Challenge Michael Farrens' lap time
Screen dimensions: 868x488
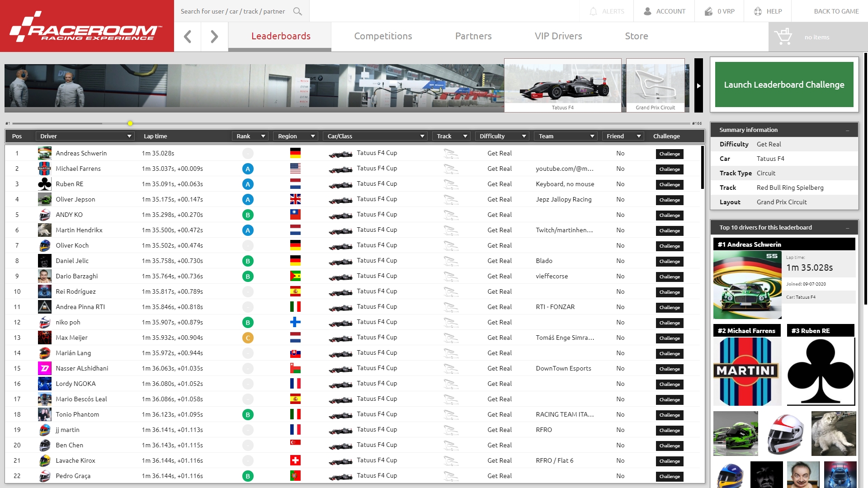669,169
